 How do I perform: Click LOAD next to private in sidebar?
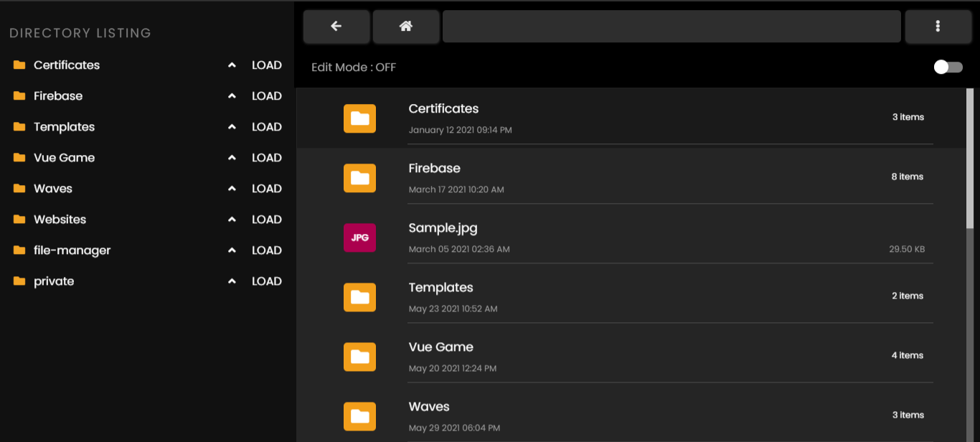(266, 281)
